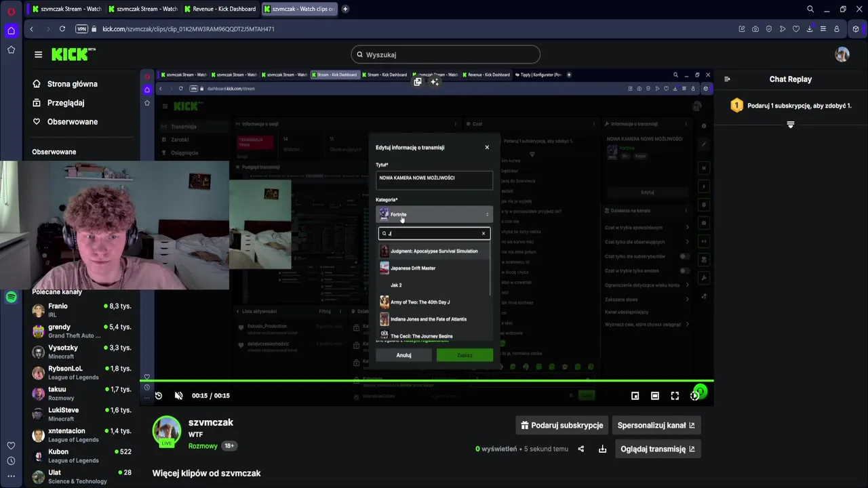Screen dimensions: 868x488
Task: Click the kick.com address bar URL
Action: [188, 29]
